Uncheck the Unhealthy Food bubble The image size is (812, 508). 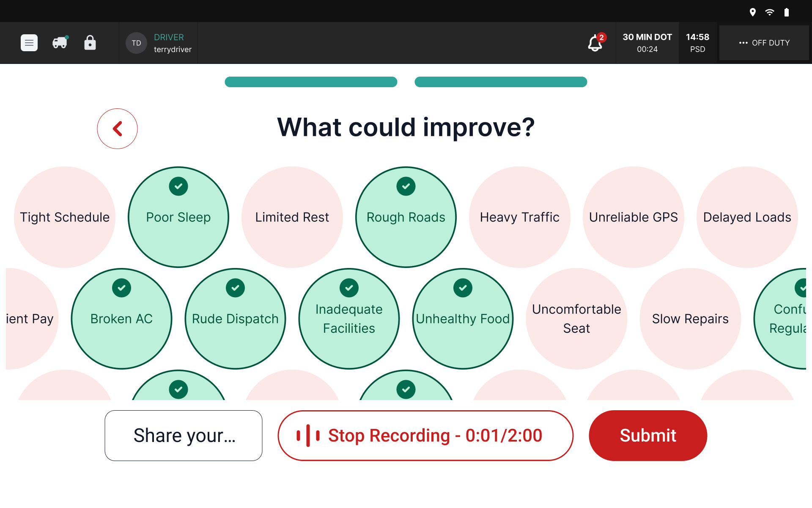click(x=463, y=319)
